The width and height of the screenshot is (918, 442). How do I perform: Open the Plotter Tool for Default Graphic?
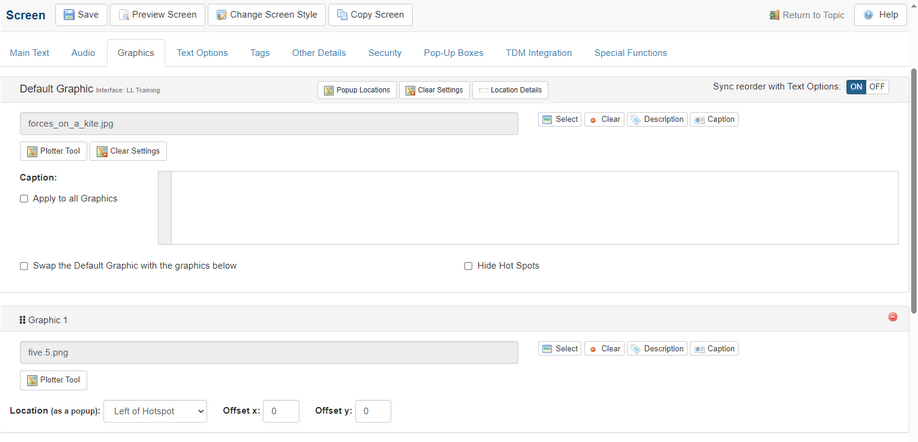point(53,151)
